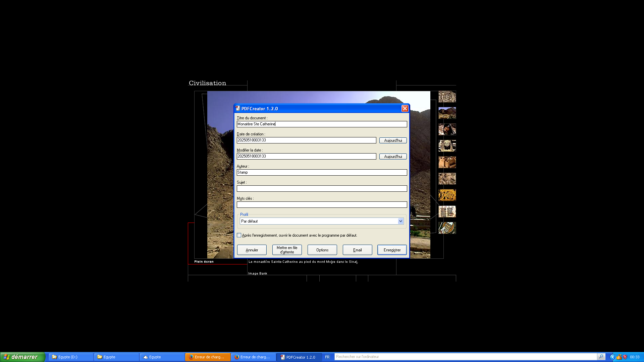Image resolution: width=644 pixels, height=362 pixels.
Task: Click the 00:33 taskbar clock
Action: [x=635, y=357]
